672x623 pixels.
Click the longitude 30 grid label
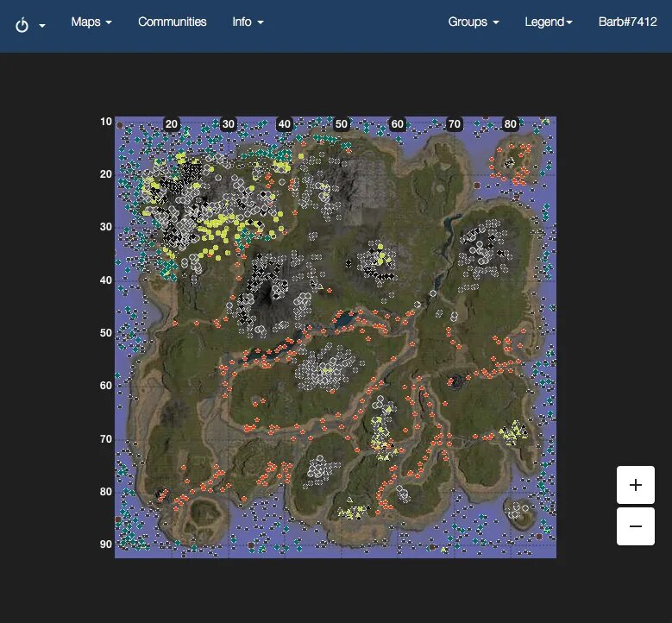[228, 124]
